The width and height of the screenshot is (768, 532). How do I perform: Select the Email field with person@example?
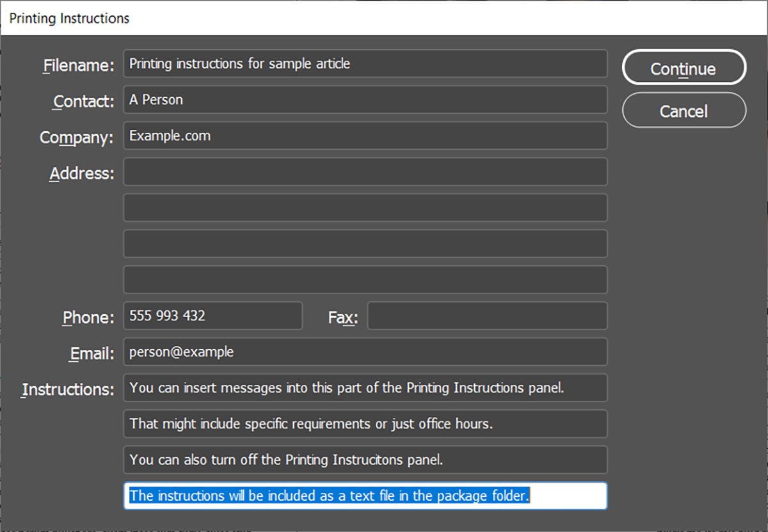tap(365, 352)
